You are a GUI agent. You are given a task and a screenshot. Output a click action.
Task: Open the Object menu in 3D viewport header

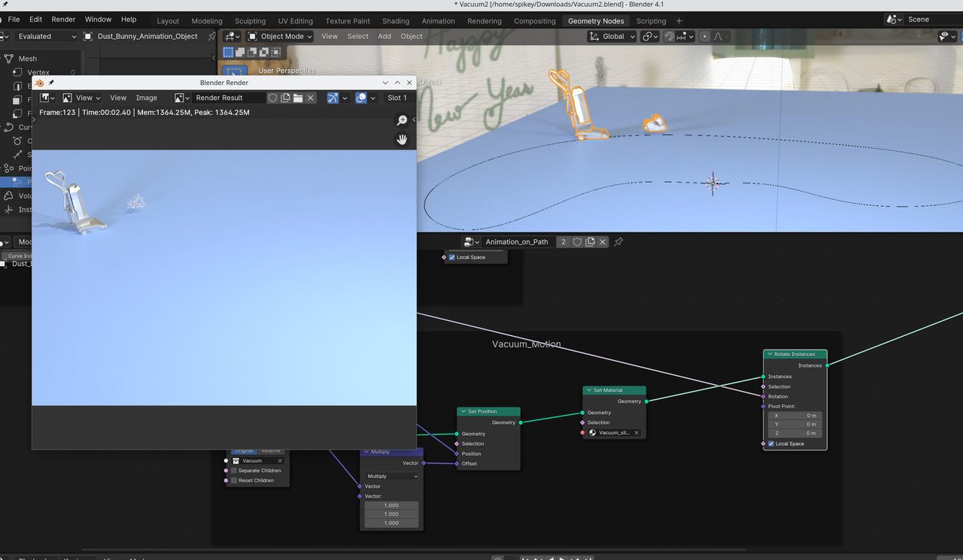[412, 36]
